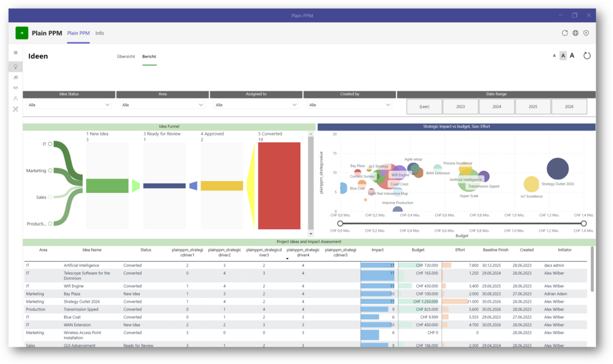This screenshot has width=613, height=364.
Task: Click the shield icon in the header
Action: [586, 33]
